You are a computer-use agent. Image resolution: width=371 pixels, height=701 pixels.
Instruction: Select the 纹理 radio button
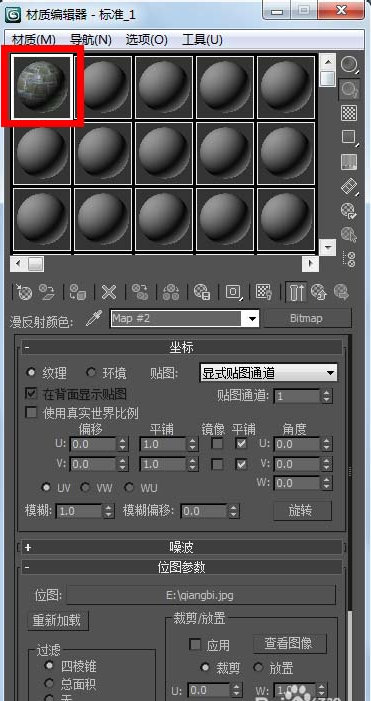[x=31, y=372]
